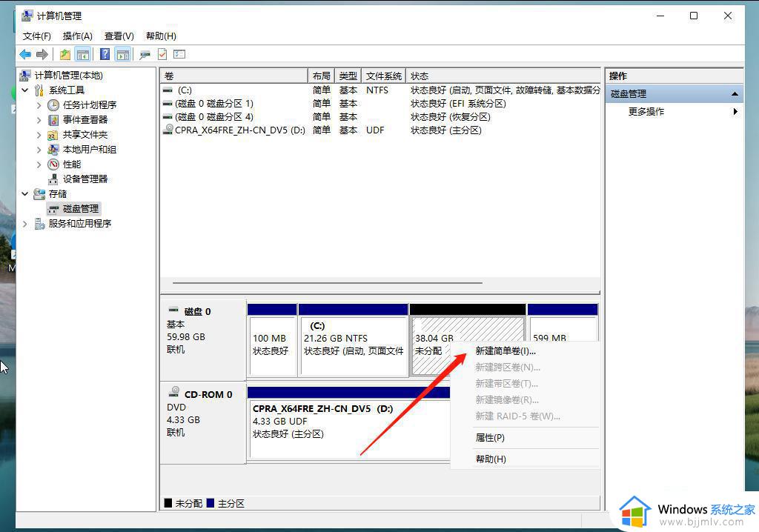Click the 任务计划程序 clock icon
This screenshot has width=759, height=532.
pos(53,105)
